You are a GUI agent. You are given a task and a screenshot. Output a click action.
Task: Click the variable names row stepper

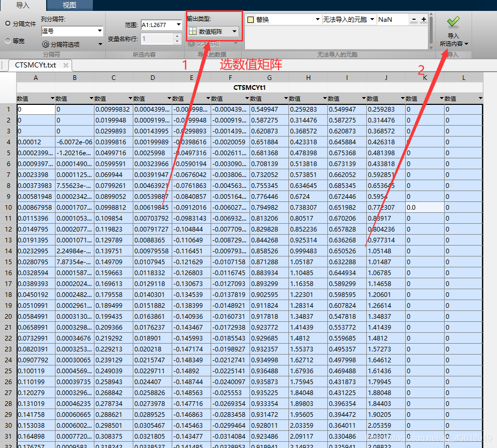coord(177,39)
